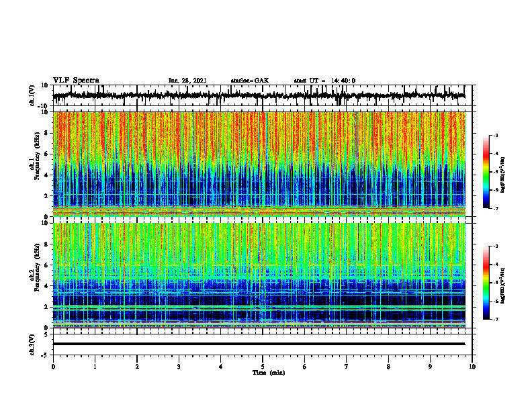Click time axis tick label "0"
This screenshot has height=411, width=532.
(53, 367)
